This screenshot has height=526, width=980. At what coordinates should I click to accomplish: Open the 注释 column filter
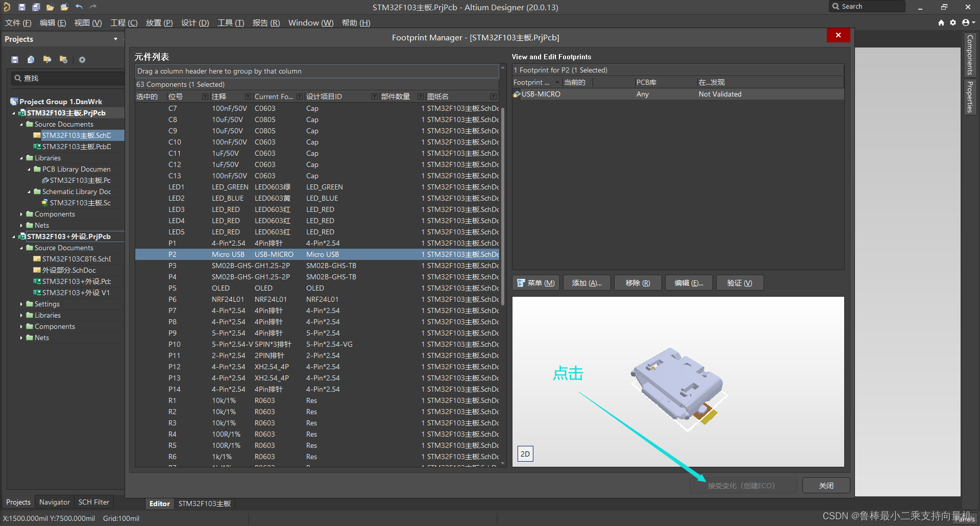coord(248,97)
